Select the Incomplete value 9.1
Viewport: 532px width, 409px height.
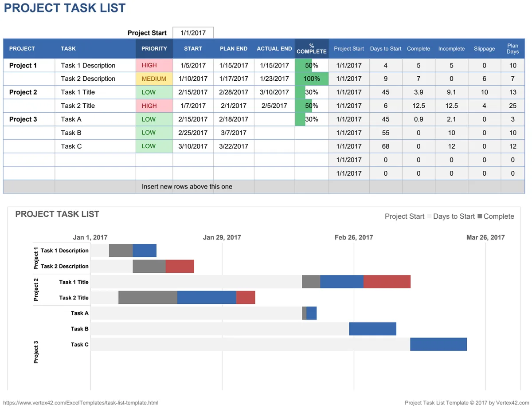[x=451, y=92]
